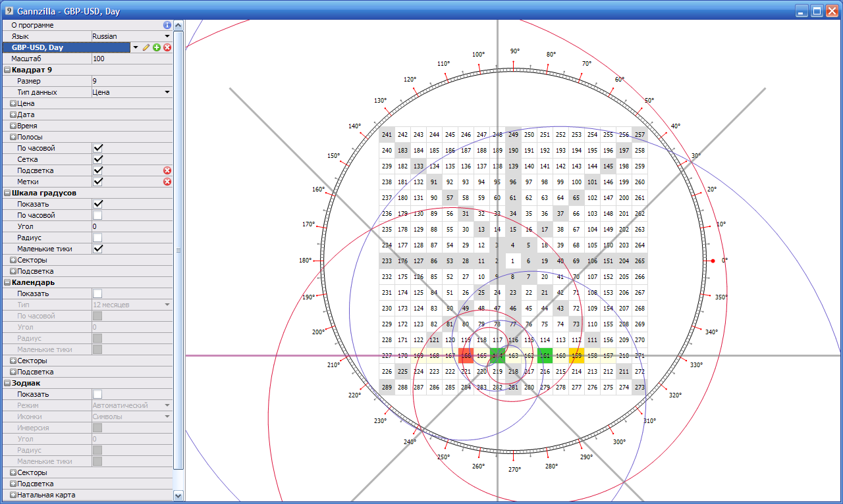Collapse the Календарь section
The width and height of the screenshot is (843, 504).
[7, 282]
